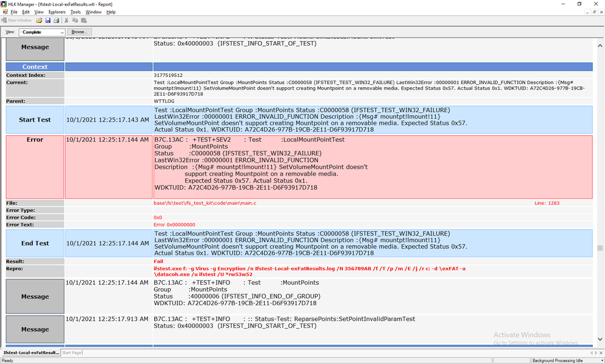
Task: Click the 'Error Type:' label
Action: (x=21, y=210)
